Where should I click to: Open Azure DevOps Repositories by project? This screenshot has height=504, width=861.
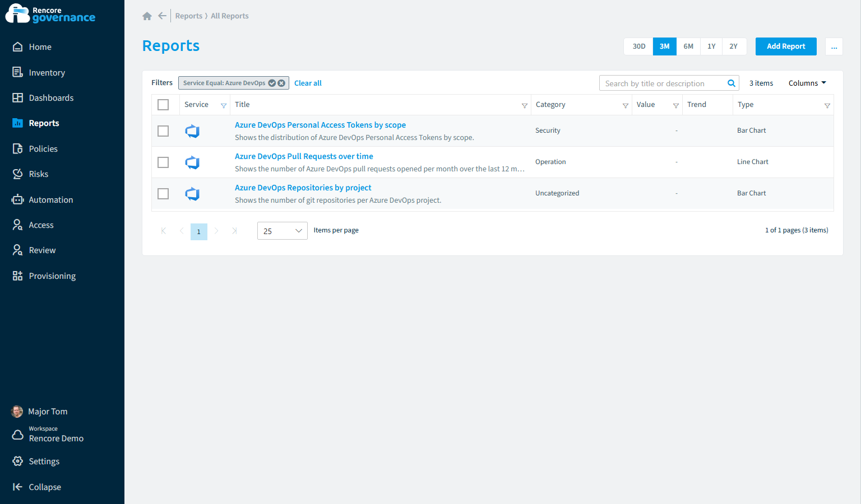(x=303, y=188)
